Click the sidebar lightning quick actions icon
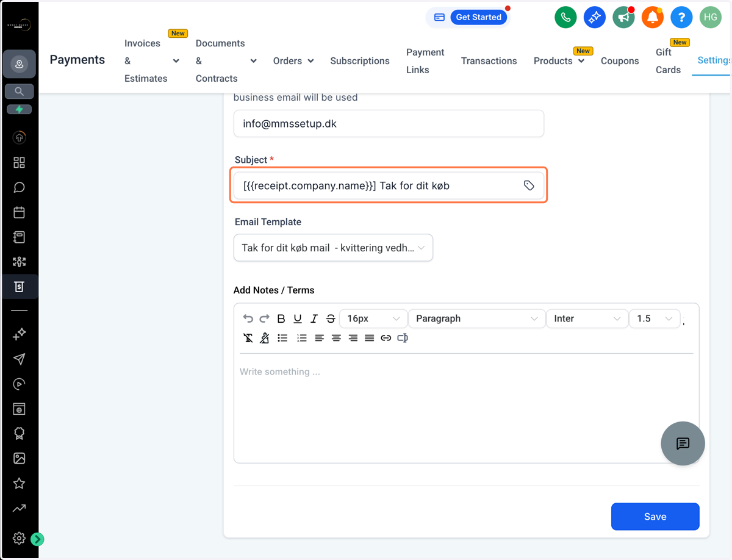Image resolution: width=732 pixels, height=560 pixels. (x=19, y=109)
